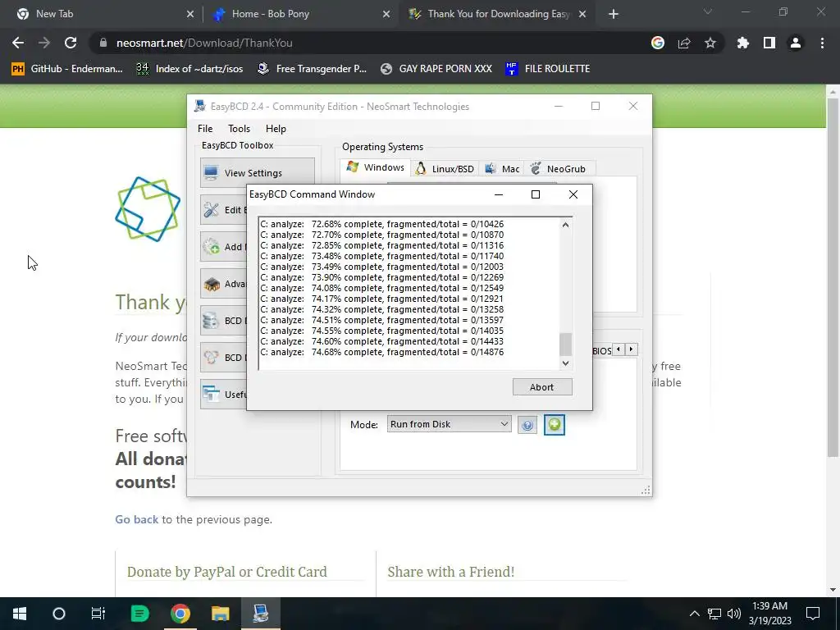Click the volume speaker tray icon
840x630 pixels.
coord(734,614)
